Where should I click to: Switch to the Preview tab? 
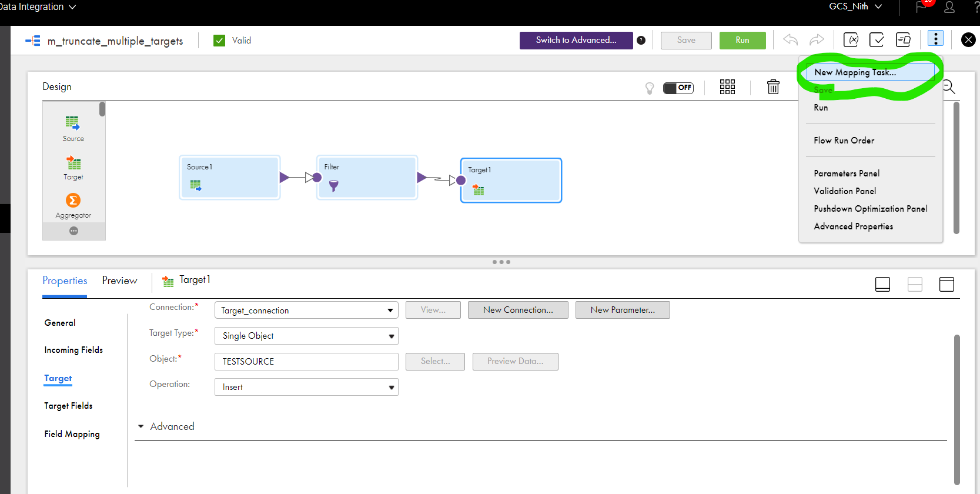click(119, 281)
